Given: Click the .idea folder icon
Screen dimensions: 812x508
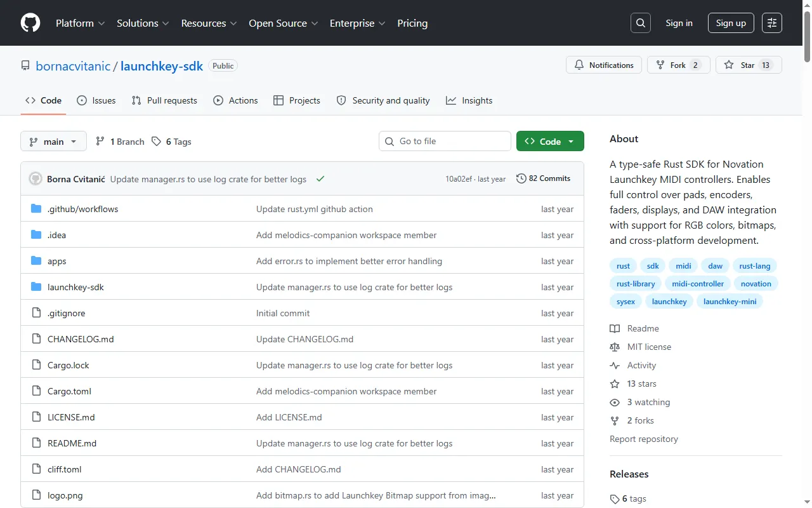Looking at the screenshot, I should tap(36, 235).
